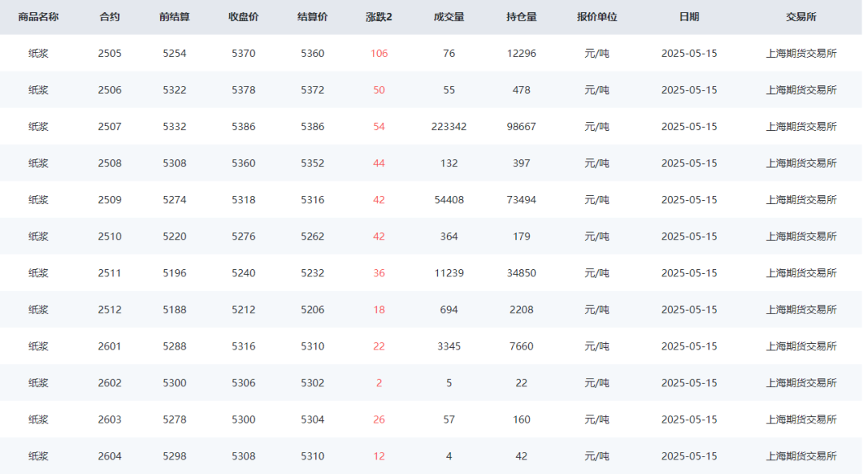Click the red change value 36

pos(379,273)
